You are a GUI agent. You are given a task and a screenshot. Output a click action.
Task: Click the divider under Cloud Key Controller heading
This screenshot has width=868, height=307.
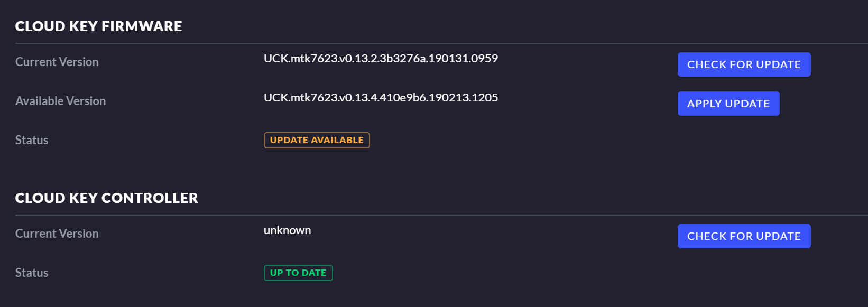tap(423, 215)
